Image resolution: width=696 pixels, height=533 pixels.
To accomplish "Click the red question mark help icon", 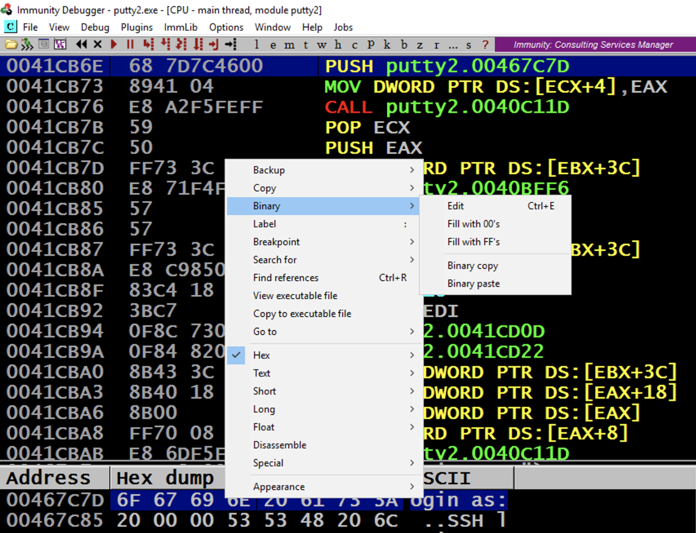I will 486,45.
